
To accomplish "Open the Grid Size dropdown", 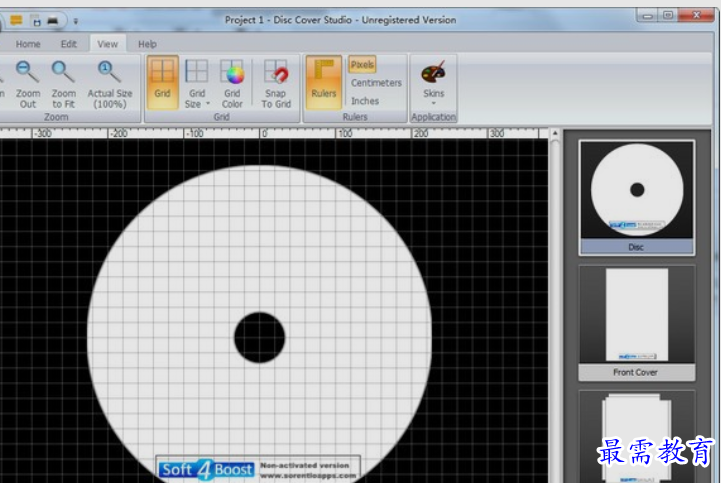I will 197,84.
